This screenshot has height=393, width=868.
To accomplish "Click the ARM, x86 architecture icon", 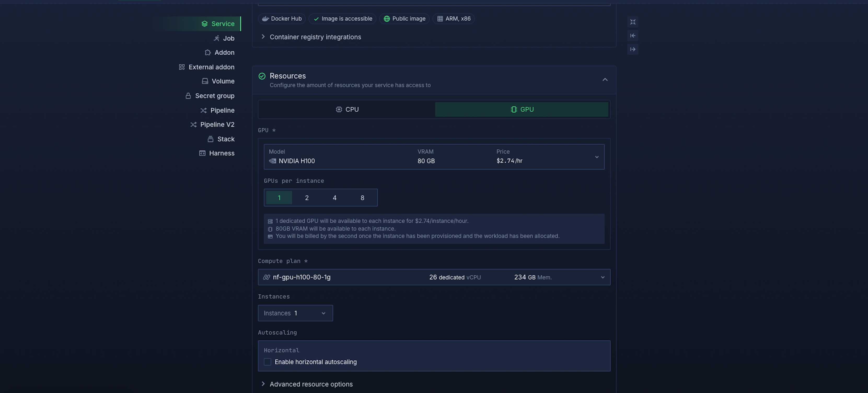I will click(x=440, y=19).
